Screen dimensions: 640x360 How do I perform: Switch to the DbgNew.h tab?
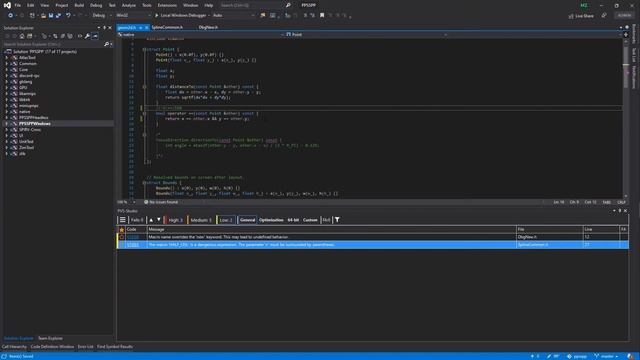(x=208, y=27)
